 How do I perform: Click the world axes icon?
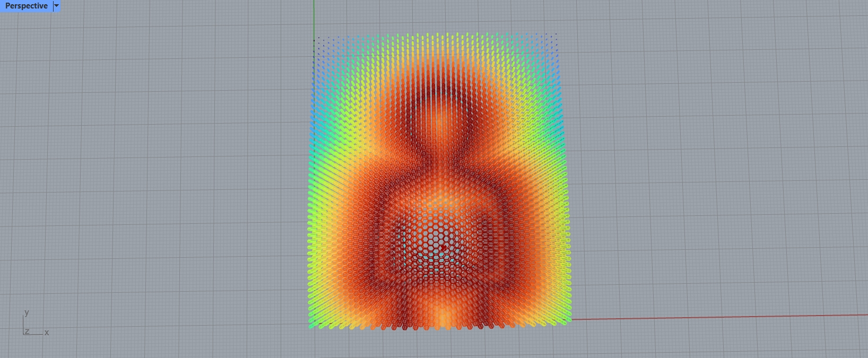(36, 324)
